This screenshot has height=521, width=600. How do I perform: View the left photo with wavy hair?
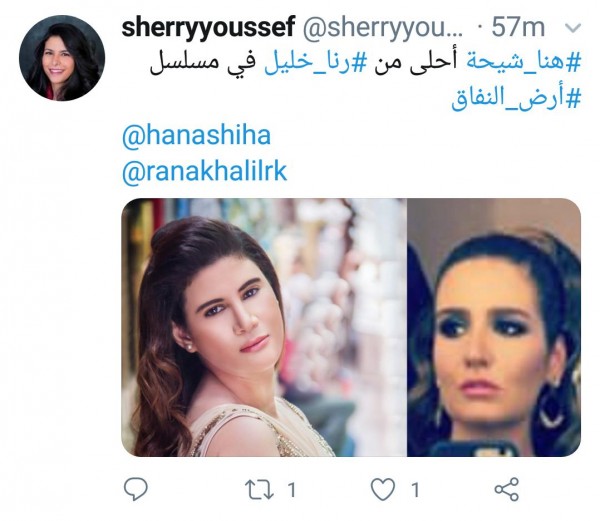(264, 327)
